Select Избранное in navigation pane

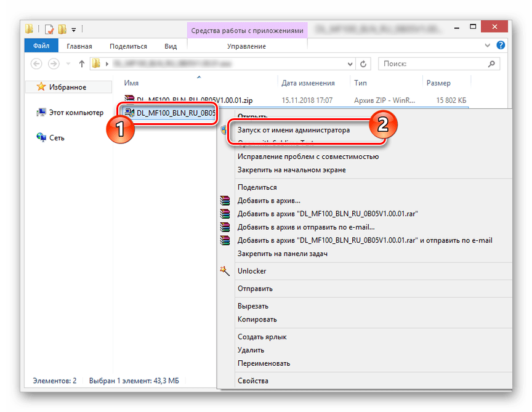click(x=68, y=87)
